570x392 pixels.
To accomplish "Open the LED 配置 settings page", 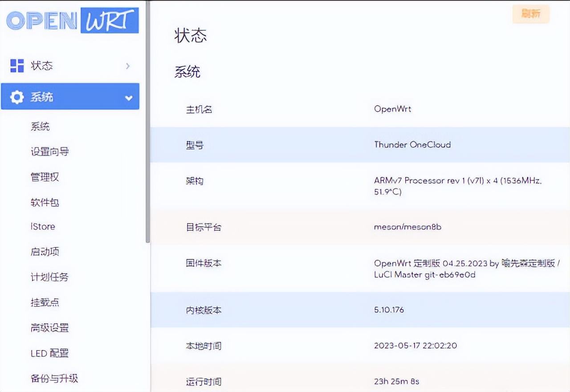I will pos(49,353).
